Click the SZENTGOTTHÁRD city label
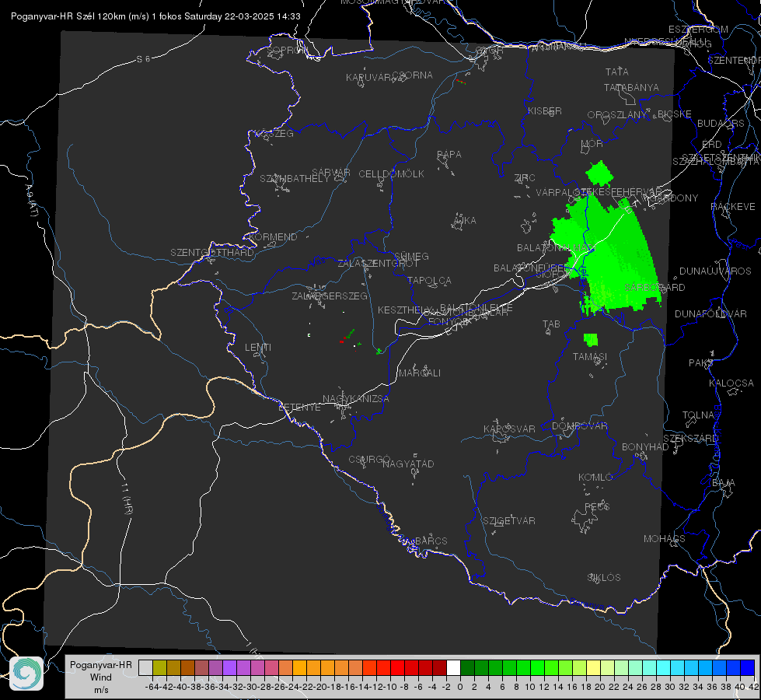Image resolution: width=761 pixels, height=700 pixels. coord(212,253)
